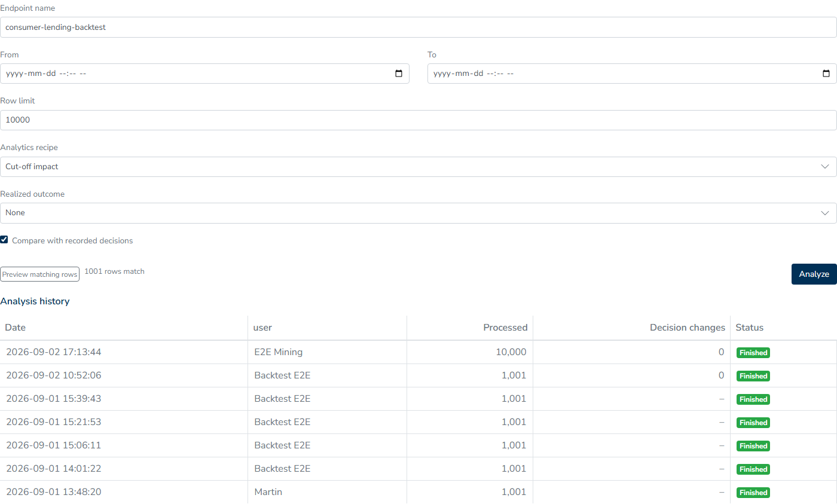Click the Analysis history heading

[35, 301]
